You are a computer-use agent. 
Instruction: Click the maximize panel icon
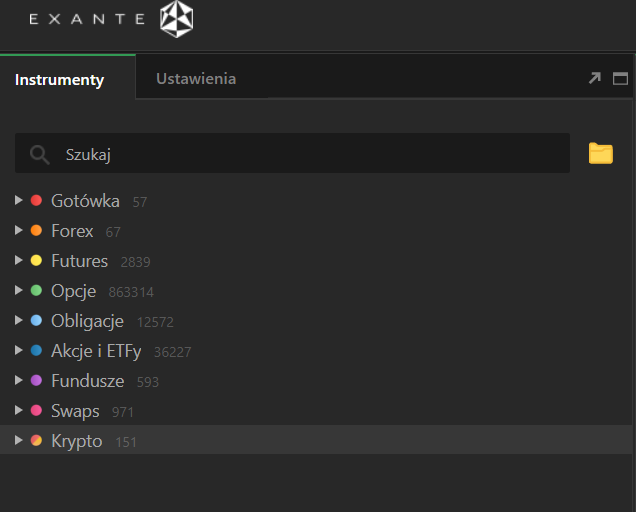pos(620,78)
